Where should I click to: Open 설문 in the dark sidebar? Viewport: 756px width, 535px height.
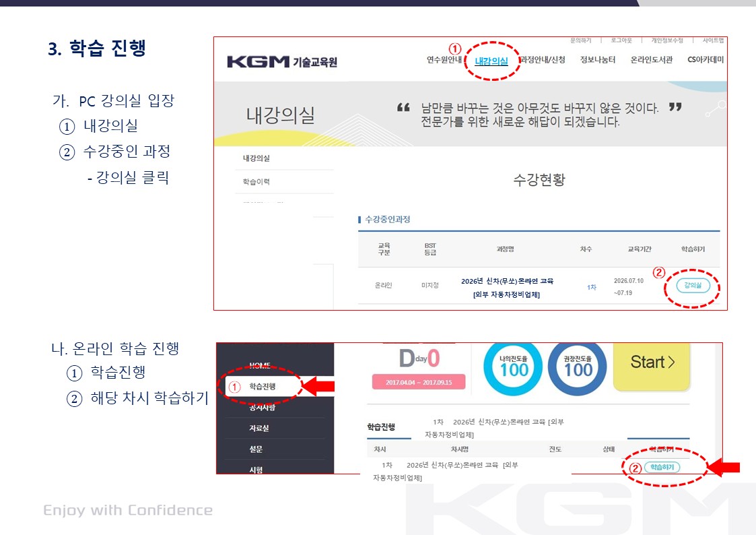[x=256, y=449]
